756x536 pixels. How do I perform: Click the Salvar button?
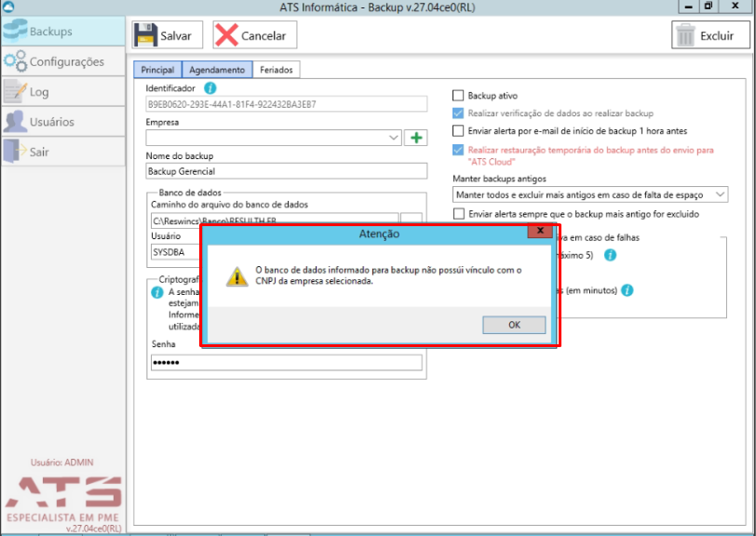(x=168, y=35)
